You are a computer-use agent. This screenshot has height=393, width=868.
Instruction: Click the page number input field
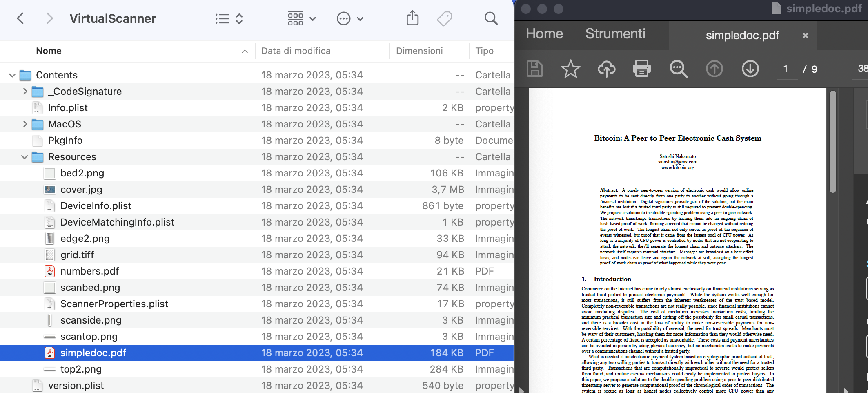click(x=786, y=69)
